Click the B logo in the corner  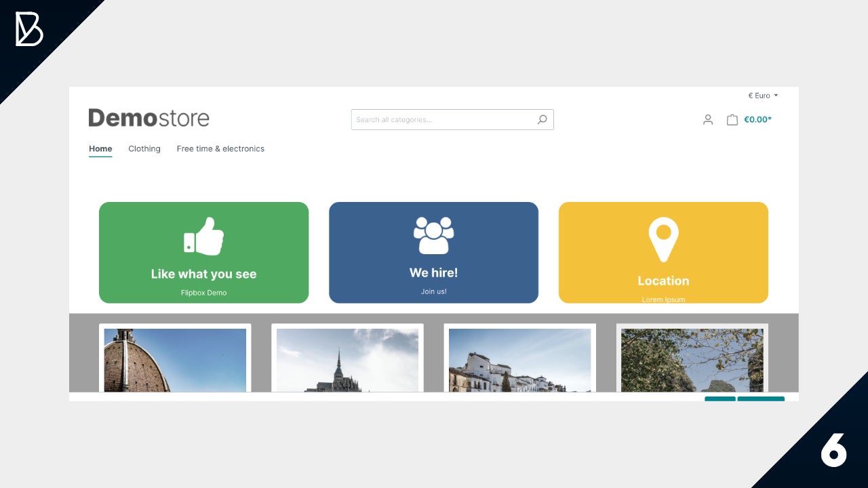click(x=29, y=30)
